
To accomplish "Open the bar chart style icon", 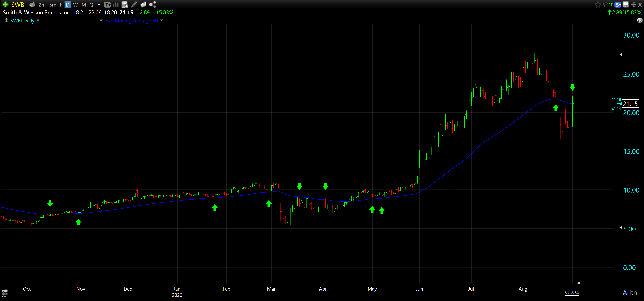I will click(115, 5).
